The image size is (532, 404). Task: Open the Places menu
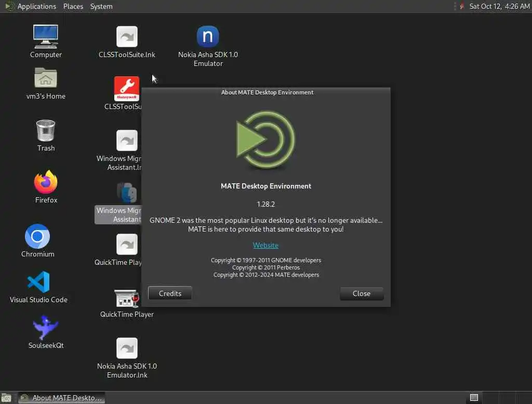tap(73, 6)
